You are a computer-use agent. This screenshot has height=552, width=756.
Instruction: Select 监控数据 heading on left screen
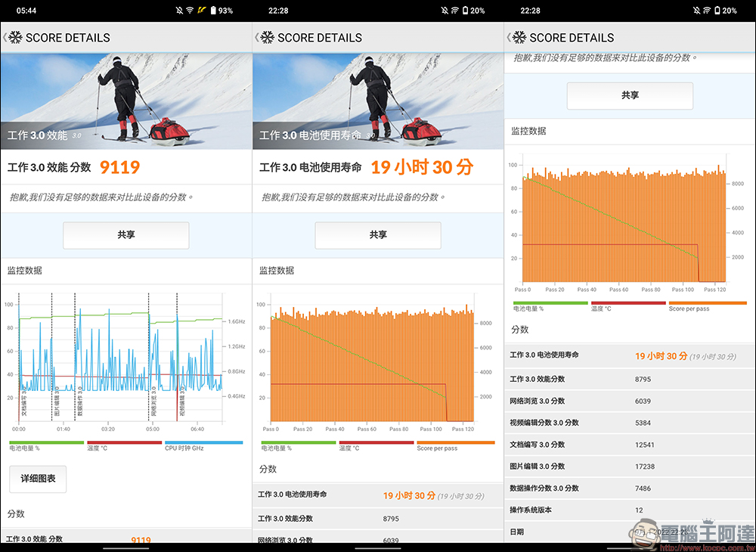[x=25, y=271]
